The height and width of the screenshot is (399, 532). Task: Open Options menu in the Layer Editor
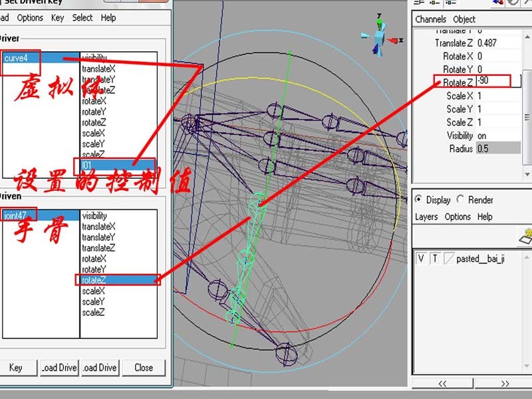click(458, 217)
